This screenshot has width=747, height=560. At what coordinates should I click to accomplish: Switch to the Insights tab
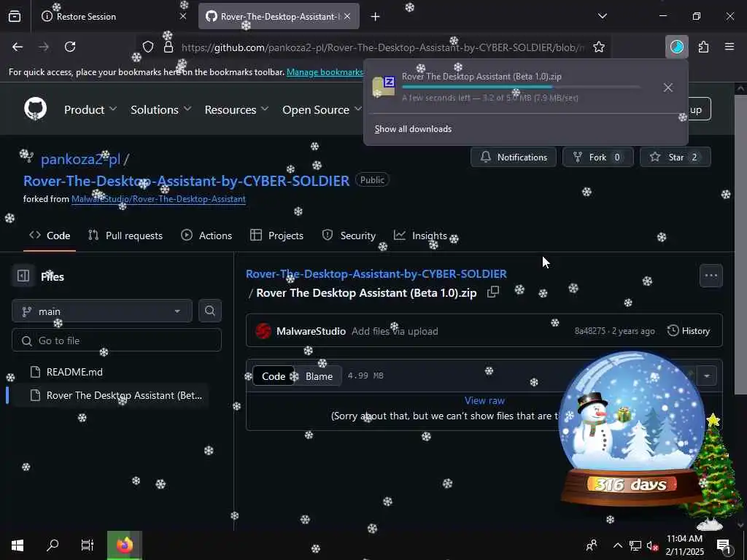tap(420, 236)
